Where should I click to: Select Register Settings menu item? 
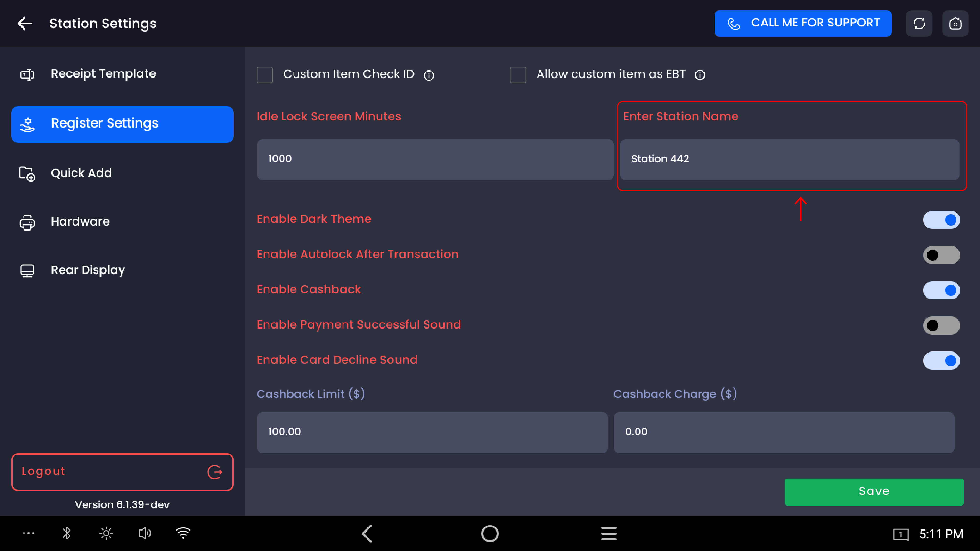coord(122,124)
